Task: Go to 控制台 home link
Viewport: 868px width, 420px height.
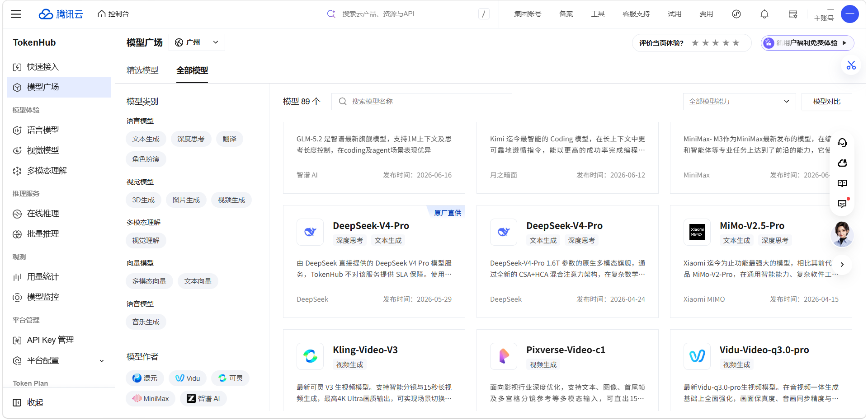Action: [x=113, y=14]
